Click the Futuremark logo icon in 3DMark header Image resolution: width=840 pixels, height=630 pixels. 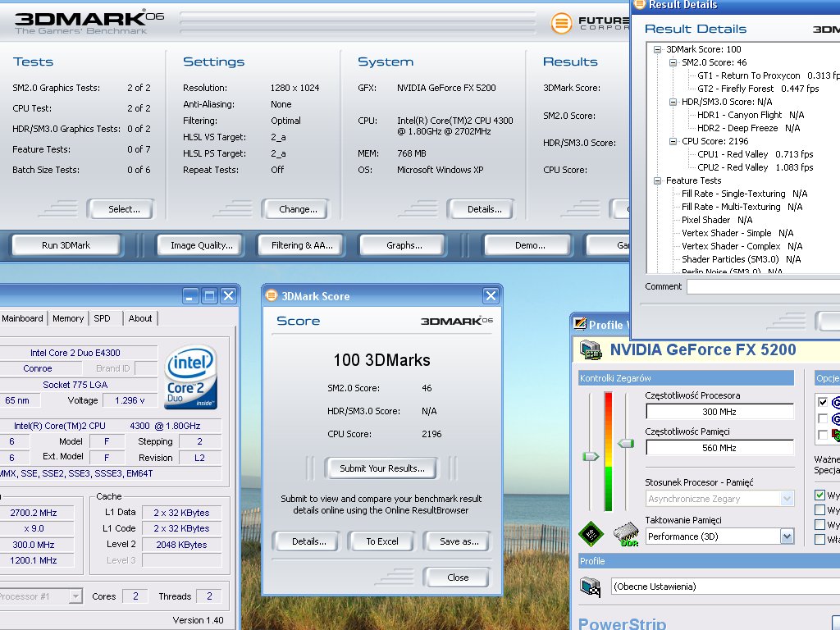click(x=561, y=23)
